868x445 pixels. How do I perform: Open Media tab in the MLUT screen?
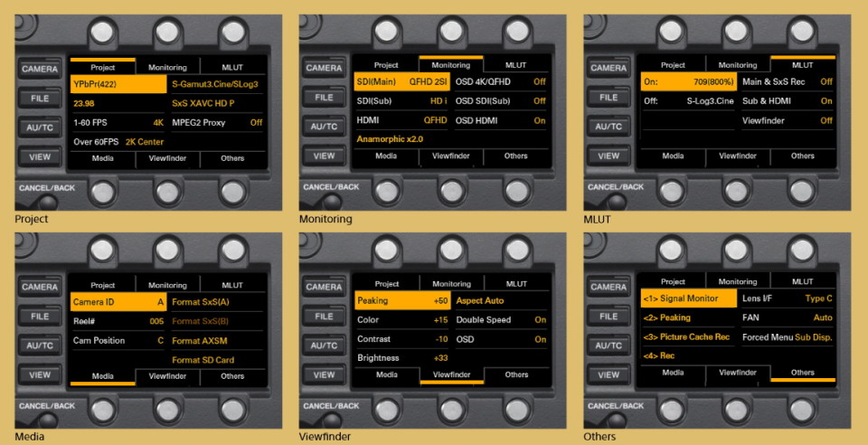(673, 156)
